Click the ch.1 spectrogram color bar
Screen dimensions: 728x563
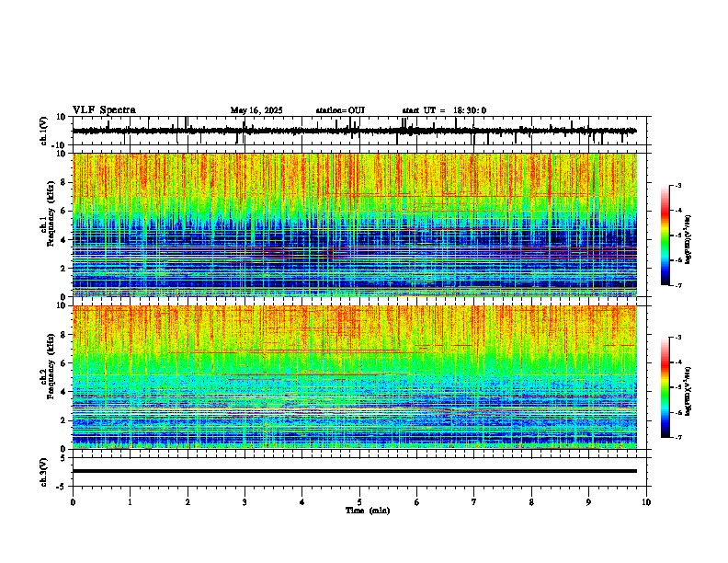[x=665, y=236]
